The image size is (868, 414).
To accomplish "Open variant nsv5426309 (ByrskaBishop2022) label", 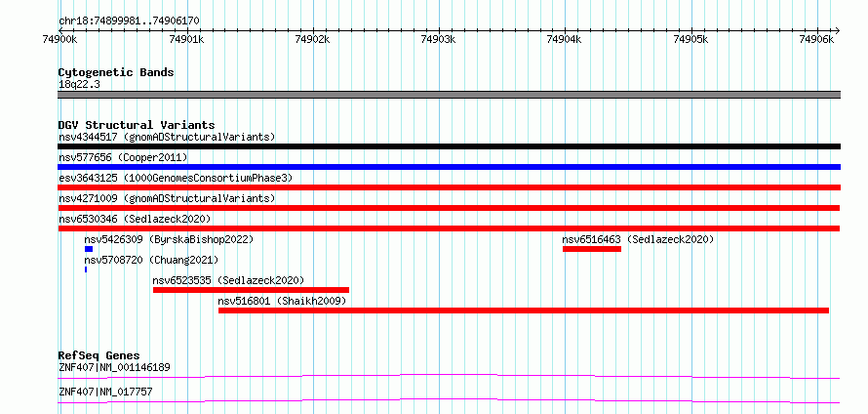I will [x=169, y=239].
